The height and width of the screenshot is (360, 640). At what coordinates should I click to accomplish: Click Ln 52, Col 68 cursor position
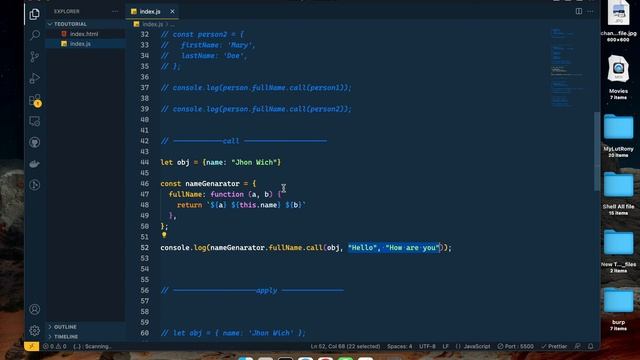pyautogui.click(x=345, y=347)
